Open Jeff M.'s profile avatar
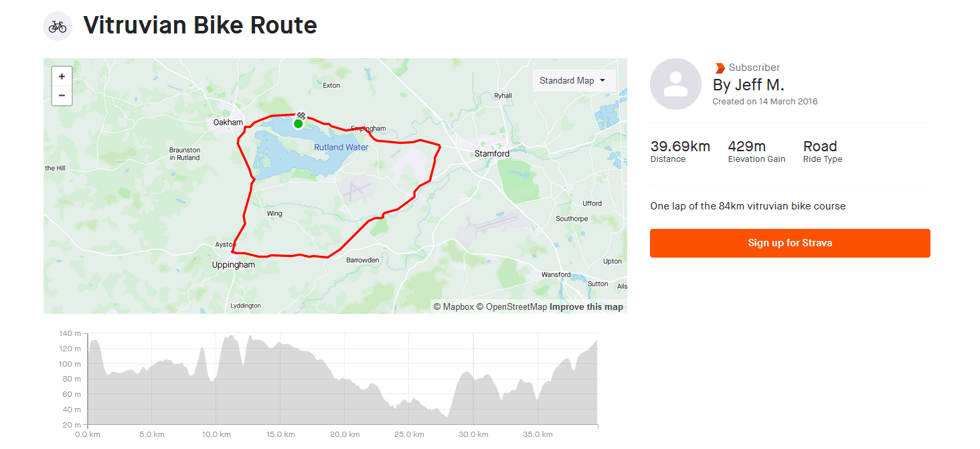 pos(675,84)
